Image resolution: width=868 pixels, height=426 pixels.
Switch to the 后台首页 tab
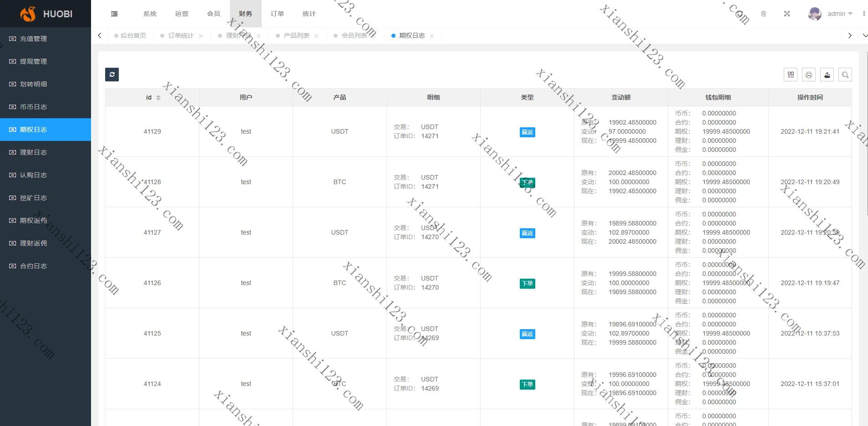[131, 35]
